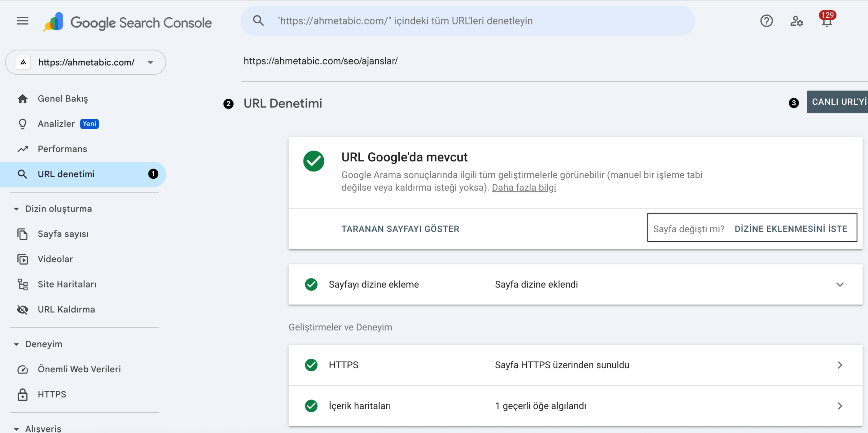Screen dimensions: 868x433
Task: Click the padlock icon beside HTTPS in sidebar
Action: click(23, 394)
